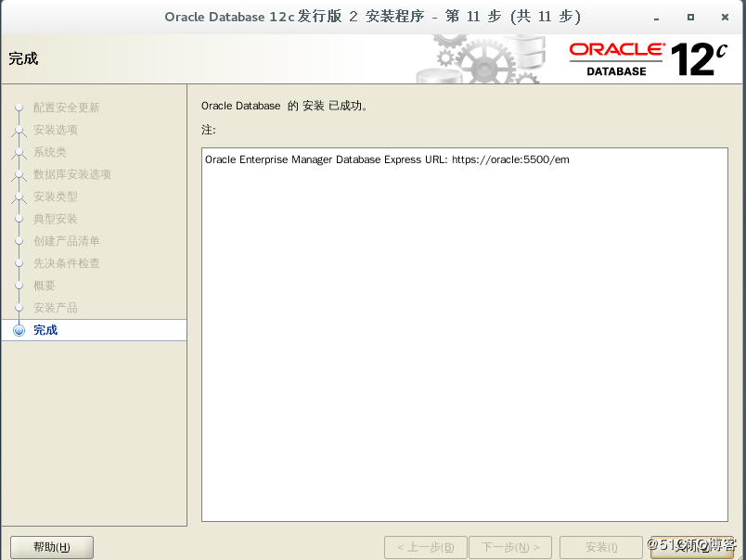The width and height of the screenshot is (746, 560).
Task: Select the 安装类型 step
Action: pyautogui.click(x=55, y=197)
